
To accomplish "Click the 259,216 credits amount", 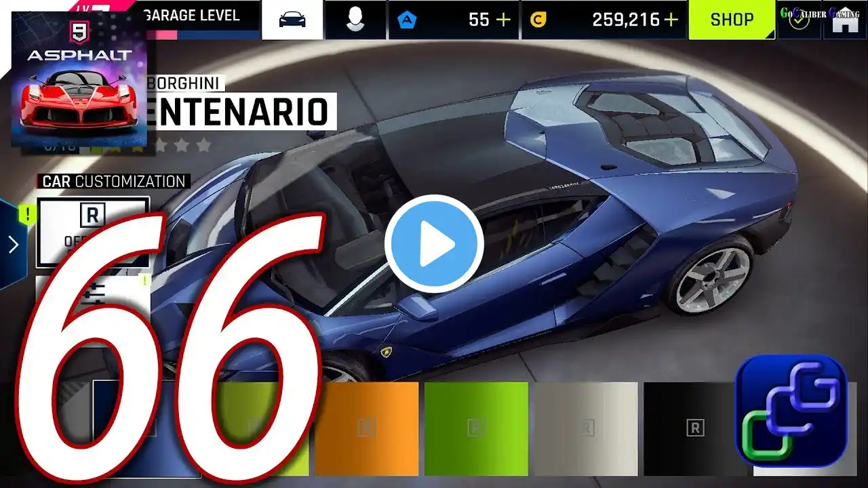I will [625, 20].
